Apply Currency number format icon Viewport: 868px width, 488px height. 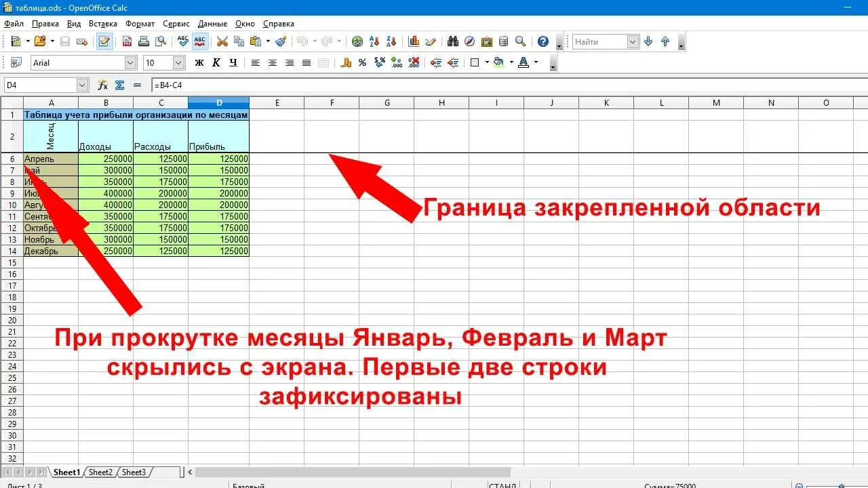point(346,62)
